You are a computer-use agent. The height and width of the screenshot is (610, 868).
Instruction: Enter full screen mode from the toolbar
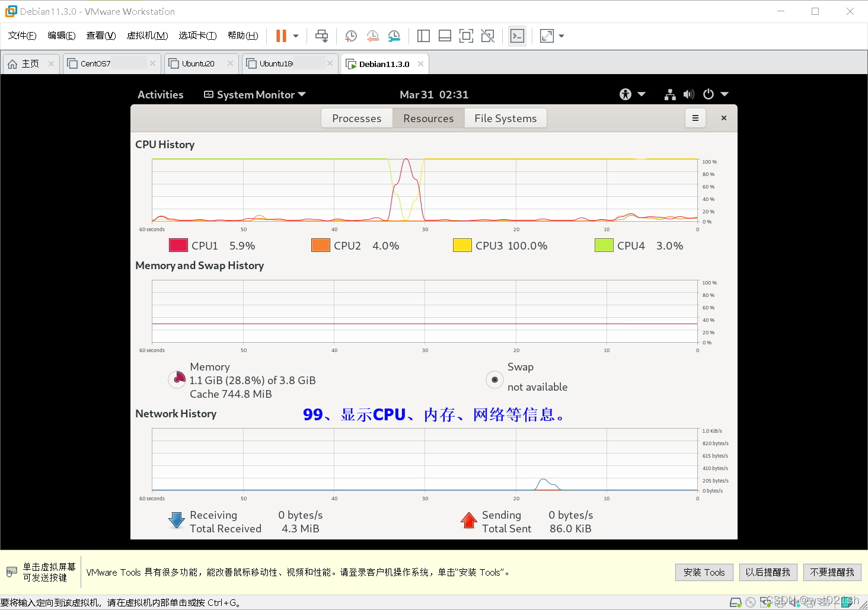pyautogui.click(x=467, y=36)
